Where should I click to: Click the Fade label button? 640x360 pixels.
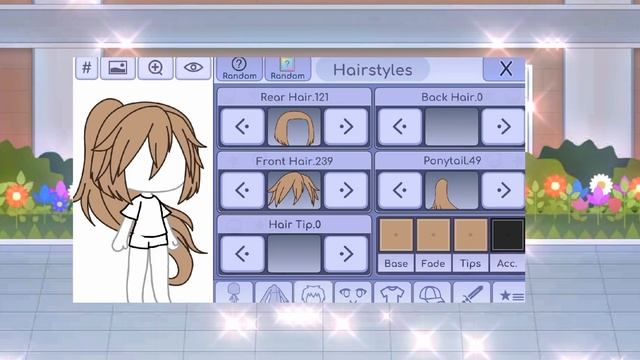point(433,263)
